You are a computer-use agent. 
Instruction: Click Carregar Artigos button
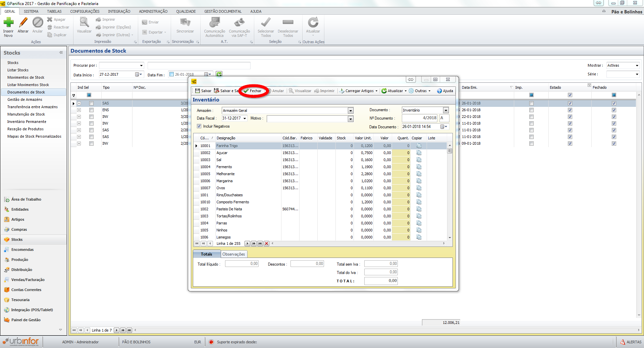[358, 91]
